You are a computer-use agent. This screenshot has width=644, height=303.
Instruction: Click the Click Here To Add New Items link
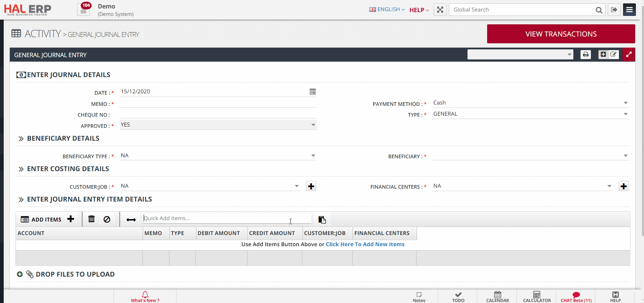point(365,244)
